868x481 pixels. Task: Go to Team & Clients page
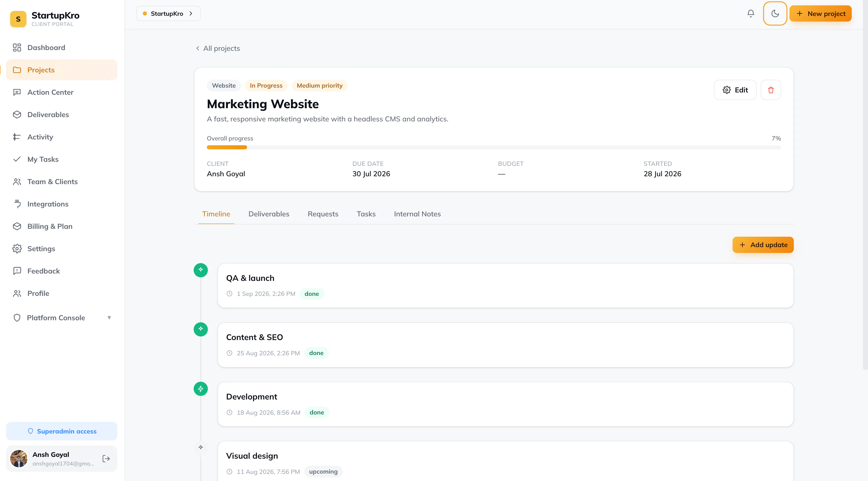click(x=62, y=182)
